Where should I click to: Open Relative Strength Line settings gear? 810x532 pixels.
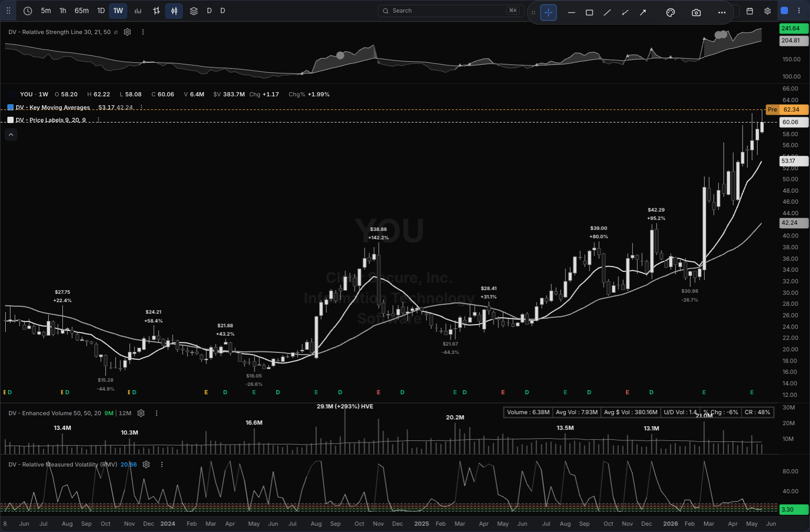(x=127, y=32)
